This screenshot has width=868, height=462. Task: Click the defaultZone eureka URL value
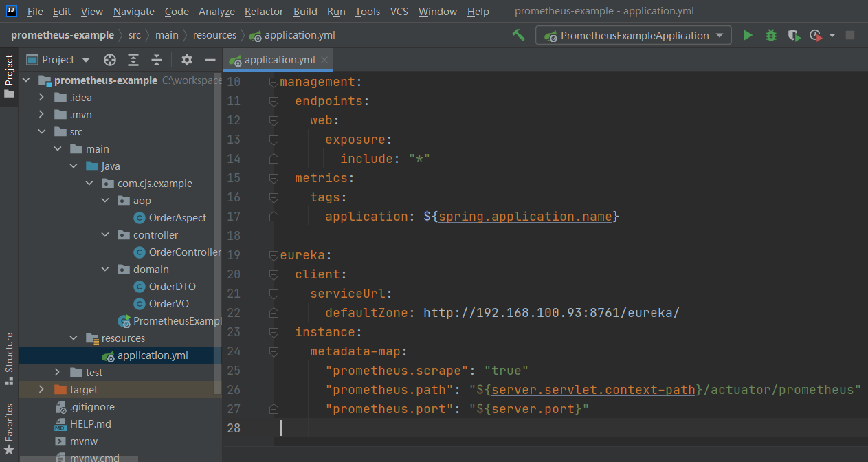[x=551, y=313]
